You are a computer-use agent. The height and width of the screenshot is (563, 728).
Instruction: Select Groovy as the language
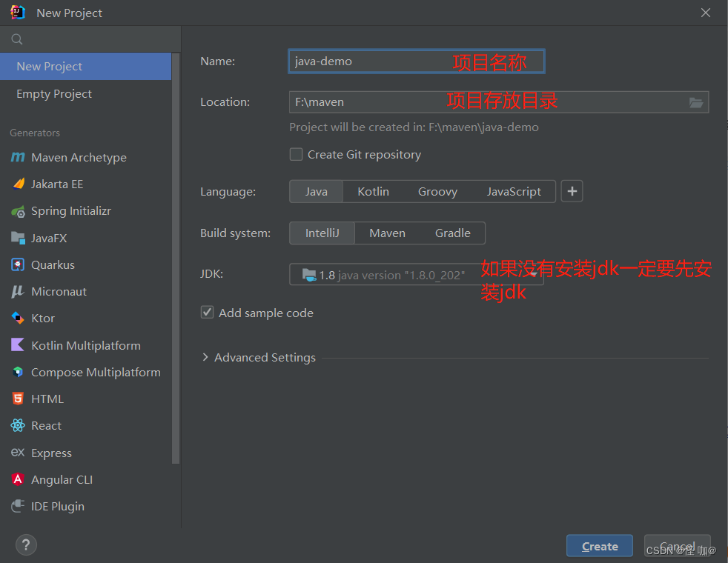click(437, 192)
